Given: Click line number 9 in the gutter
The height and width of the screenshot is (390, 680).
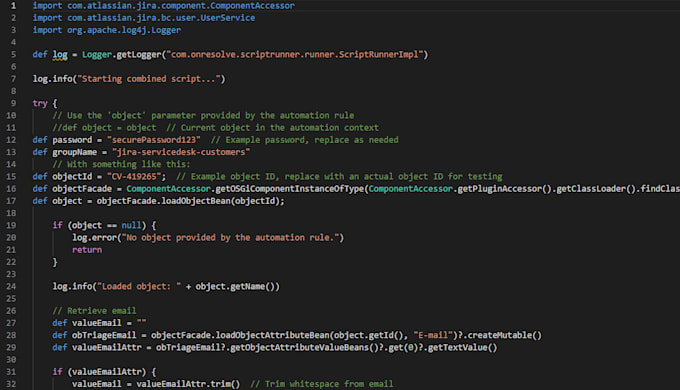Looking at the screenshot, I should click(13, 103).
